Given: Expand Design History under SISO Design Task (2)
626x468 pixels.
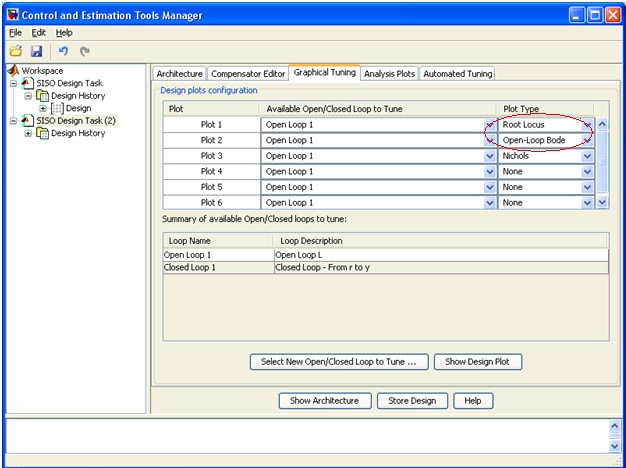Looking at the screenshot, I should (28, 133).
